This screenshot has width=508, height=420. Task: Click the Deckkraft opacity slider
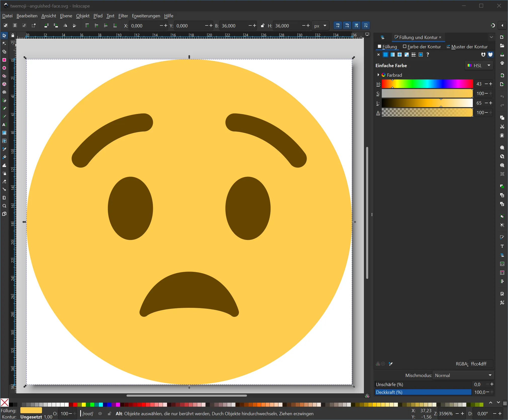coord(423,392)
